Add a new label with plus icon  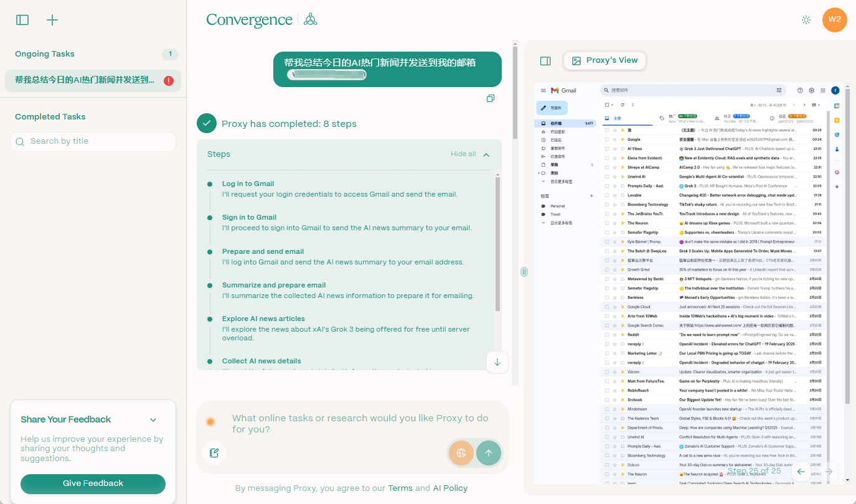coord(591,196)
